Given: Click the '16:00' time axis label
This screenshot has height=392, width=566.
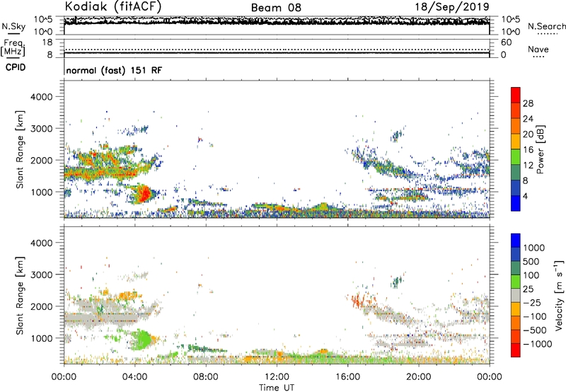Looking at the screenshot, I should click(x=347, y=377).
